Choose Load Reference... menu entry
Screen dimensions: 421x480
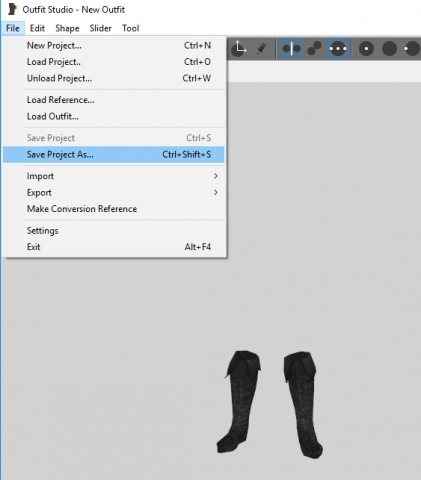click(x=114, y=100)
